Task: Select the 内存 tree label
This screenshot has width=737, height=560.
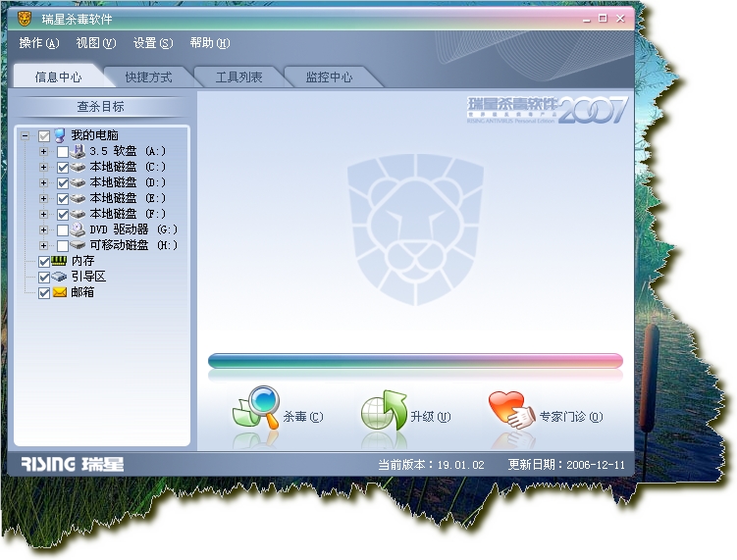Action: click(82, 261)
